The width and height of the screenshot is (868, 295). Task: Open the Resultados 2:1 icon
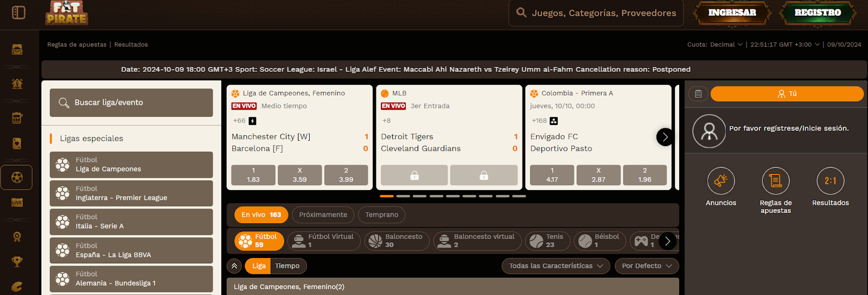[831, 181]
